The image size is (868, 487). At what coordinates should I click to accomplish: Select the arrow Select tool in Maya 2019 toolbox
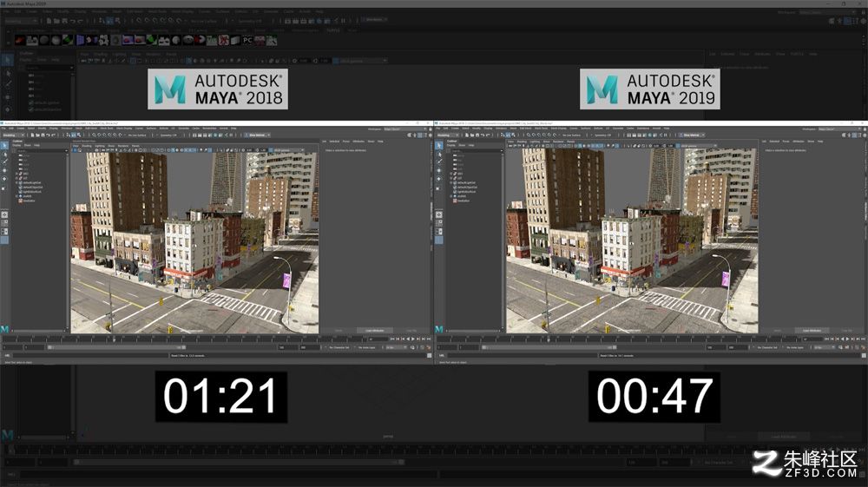coord(439,146)
